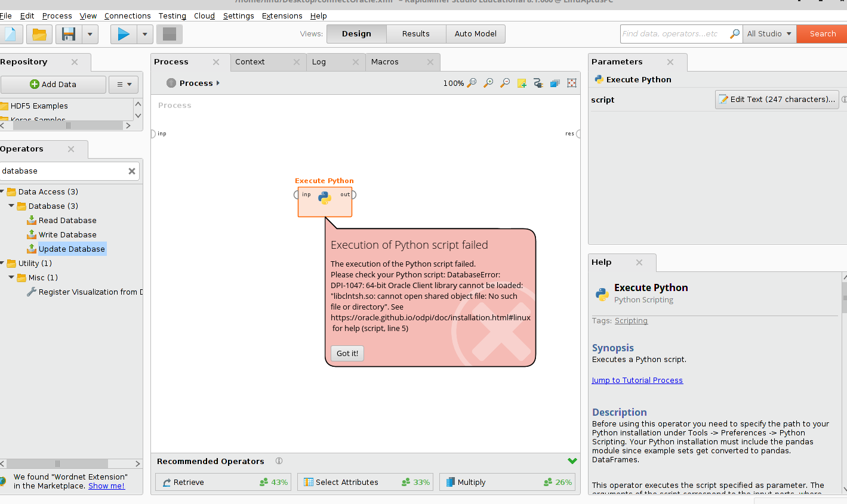
Task: Switch to the Results view
Action: pos(416,34)
